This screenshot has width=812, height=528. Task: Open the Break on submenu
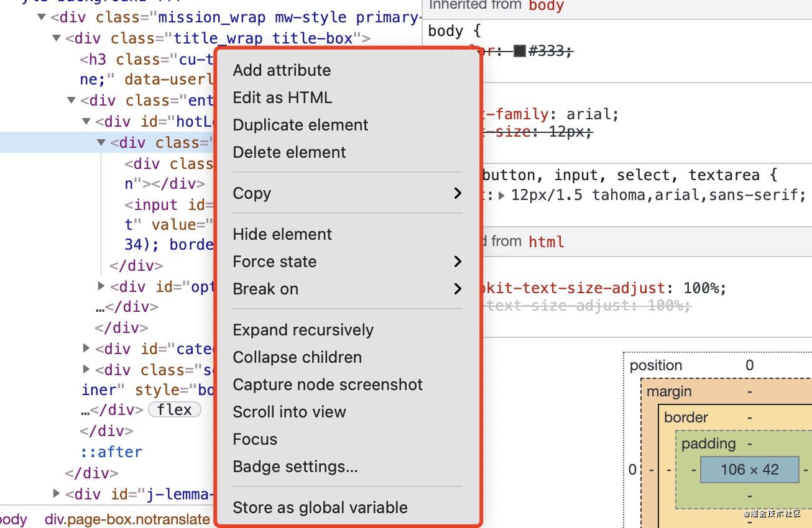(x=348, y=289)
